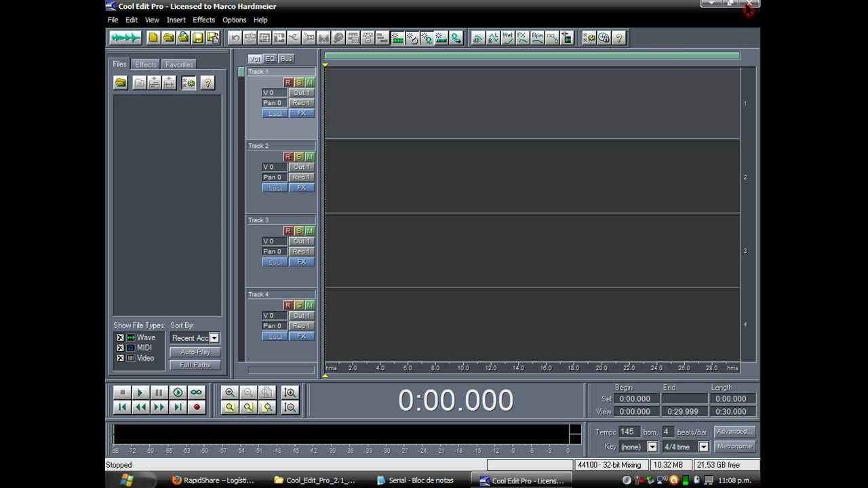Click the R/L pan envelope toolbar icon
The height and width of the screenshot is (488, 868).
[x=493, y=38]
